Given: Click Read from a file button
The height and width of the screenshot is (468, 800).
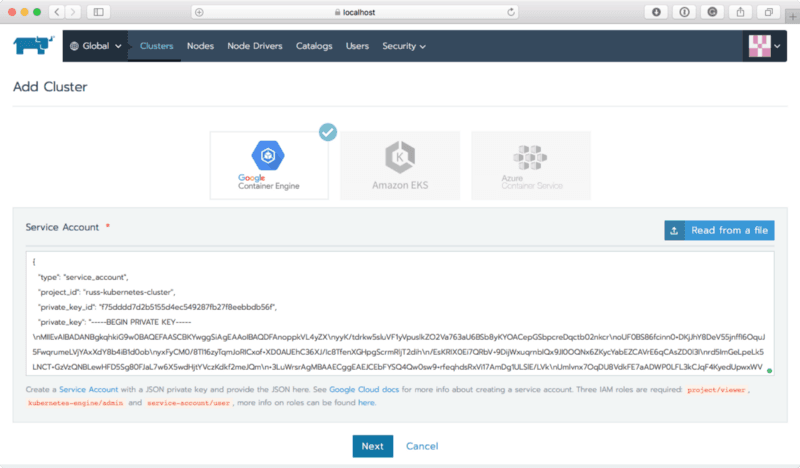Looking at the screenshot, I should pyautogui.click(x=719, y=230).
